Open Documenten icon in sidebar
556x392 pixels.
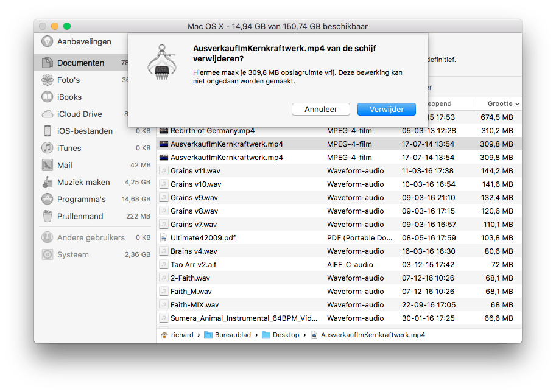click(x=47, y=63)
